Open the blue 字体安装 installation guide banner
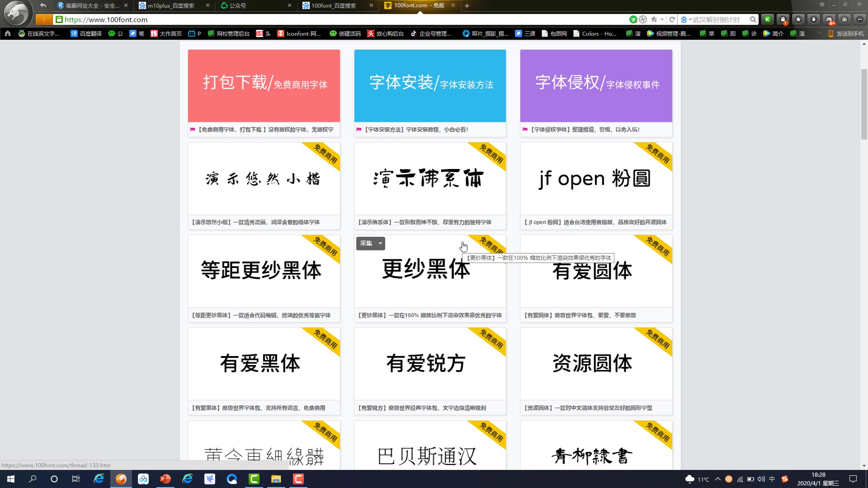The width and height of the screenshot is (868, 488). (430, 85)
